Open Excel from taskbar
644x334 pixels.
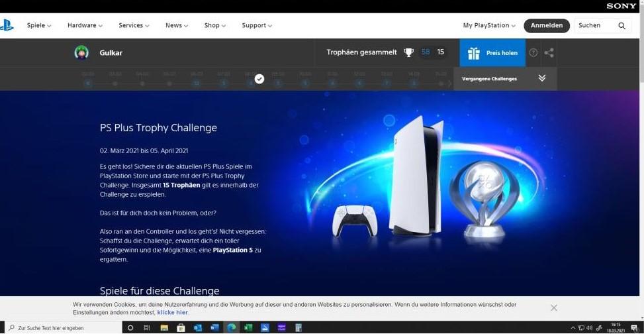pos(248,328)
